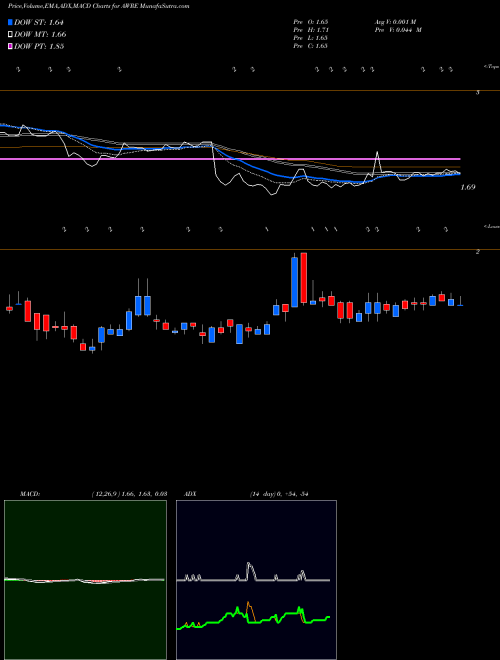Click the MACD (12,26,9) parameter values
Screen dimensions: 500x660
pos(129,494)
